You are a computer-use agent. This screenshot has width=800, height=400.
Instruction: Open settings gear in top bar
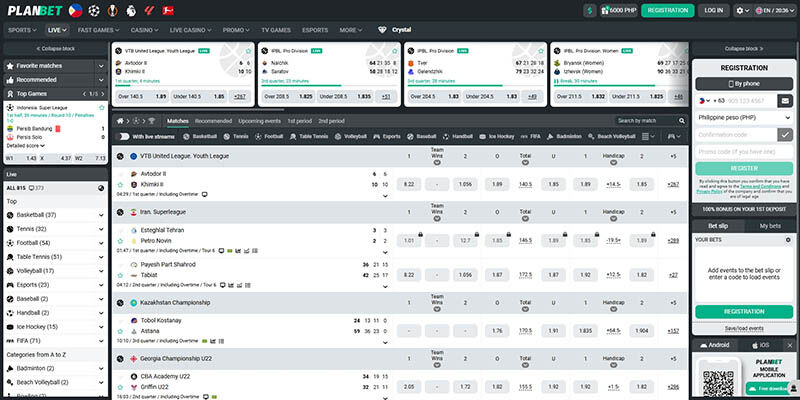coord(742,10)
